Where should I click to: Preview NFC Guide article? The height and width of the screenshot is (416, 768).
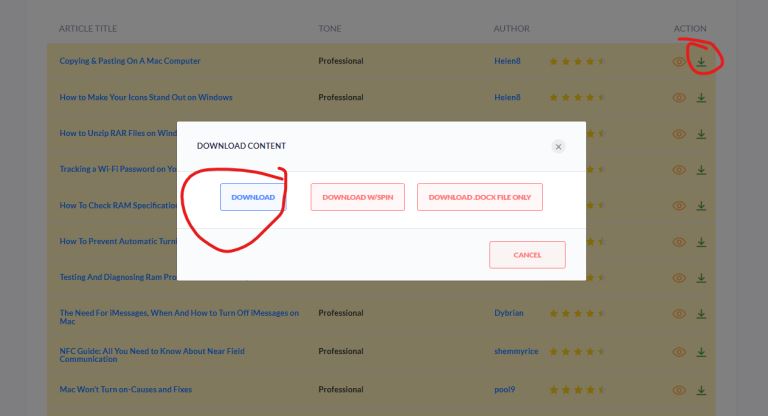(679, 352)
